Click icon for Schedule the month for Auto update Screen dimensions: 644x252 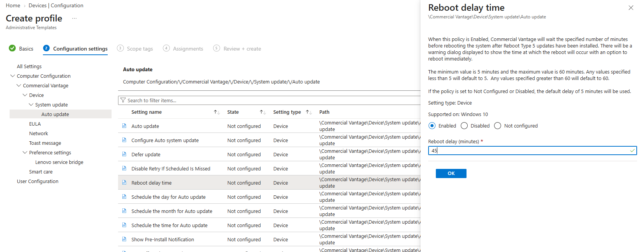(x=124, y=211)
